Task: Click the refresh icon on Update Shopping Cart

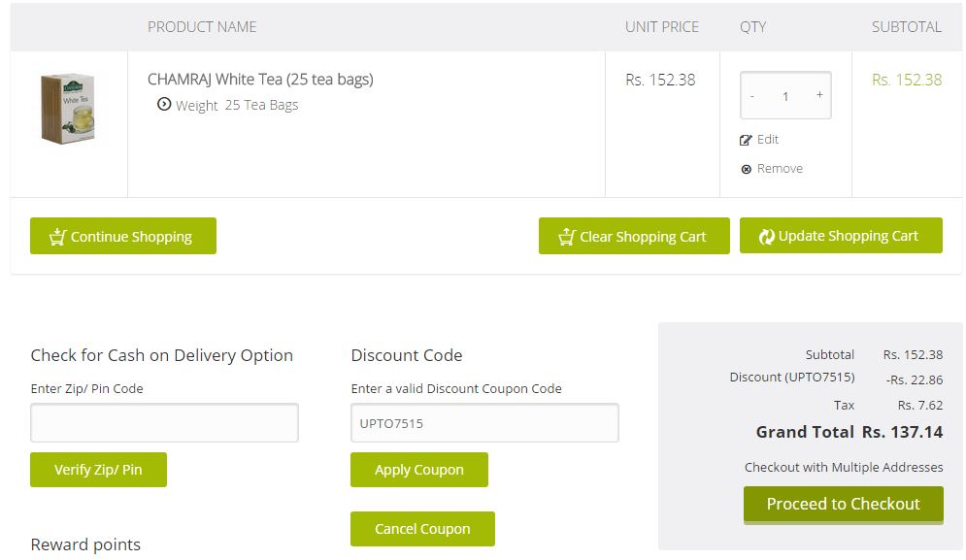Action: tap(766, 236)
